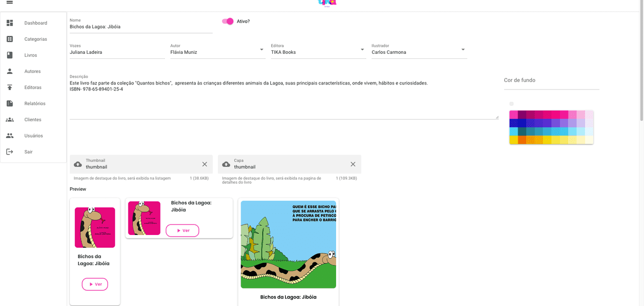This screenshot has height=306, width=644.
Task: Click the pink snake thumbnail in tall card
Action: point(95,227)
